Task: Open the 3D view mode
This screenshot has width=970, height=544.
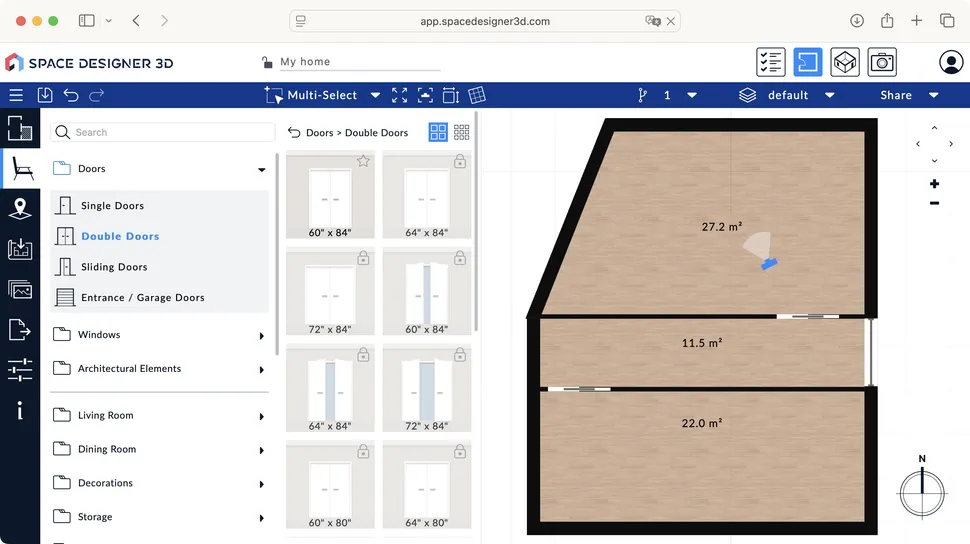Action: pos(845,62)
